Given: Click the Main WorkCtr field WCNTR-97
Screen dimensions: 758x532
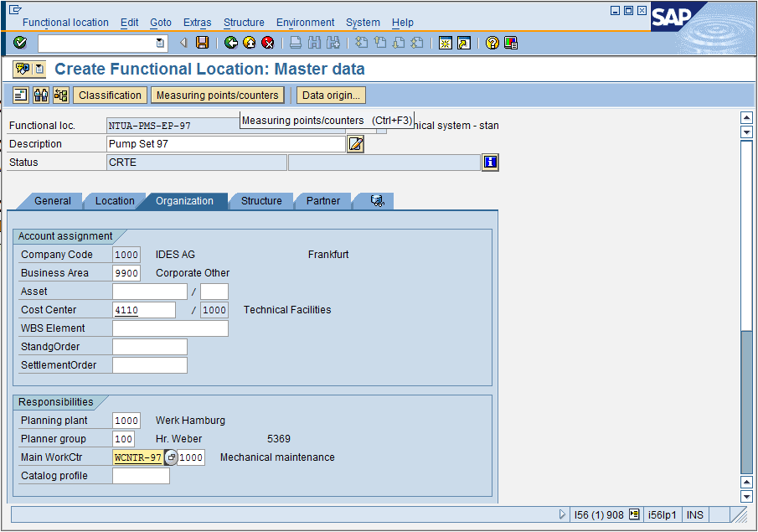Looking at the screenshot, I should [139, 457].
